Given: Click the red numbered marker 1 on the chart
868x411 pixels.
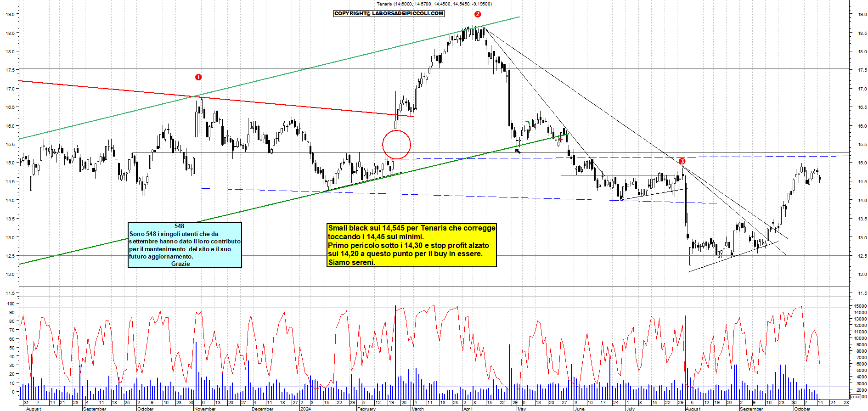Looking at the screenshot, I should [x=198, y=77].
